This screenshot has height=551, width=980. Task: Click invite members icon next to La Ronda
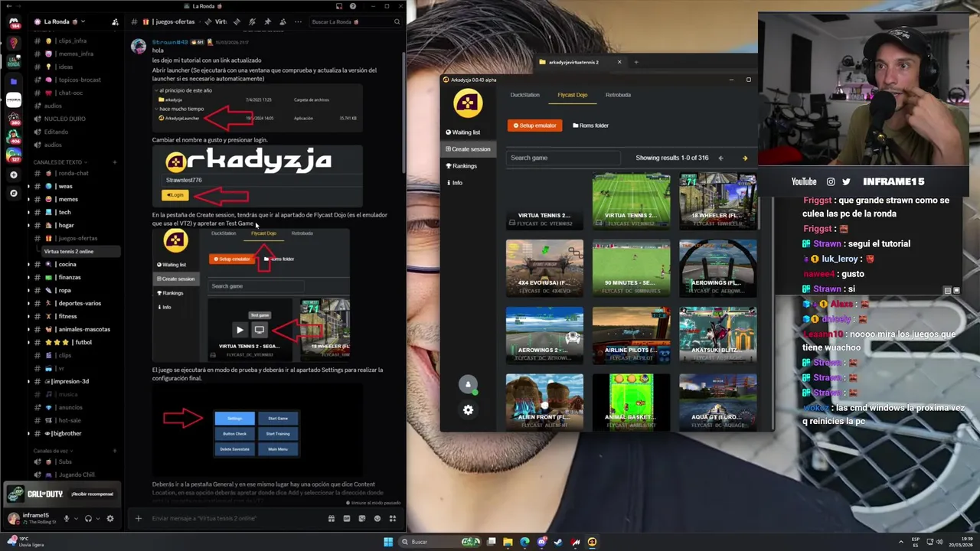click(115, 21)
